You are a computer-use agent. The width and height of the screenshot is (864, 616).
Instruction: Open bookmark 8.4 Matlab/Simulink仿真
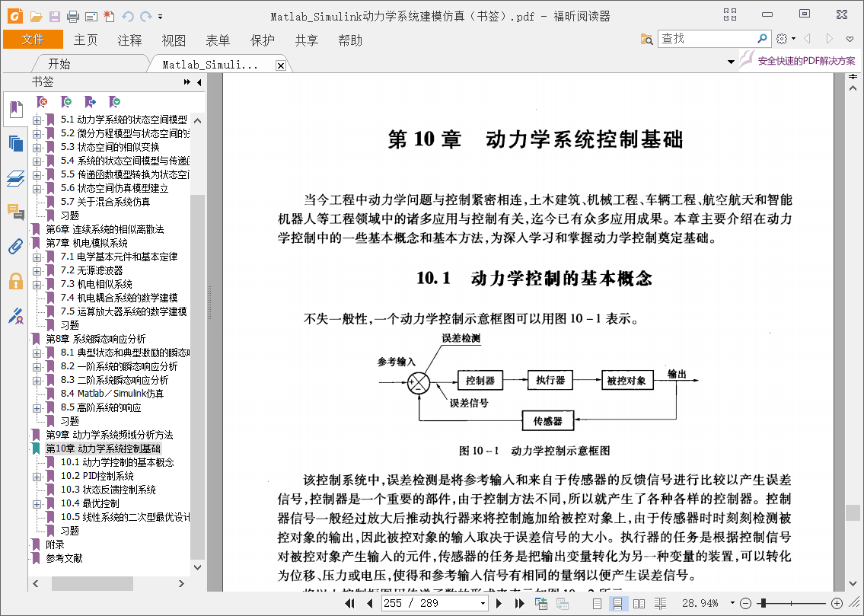click(112, 394)
